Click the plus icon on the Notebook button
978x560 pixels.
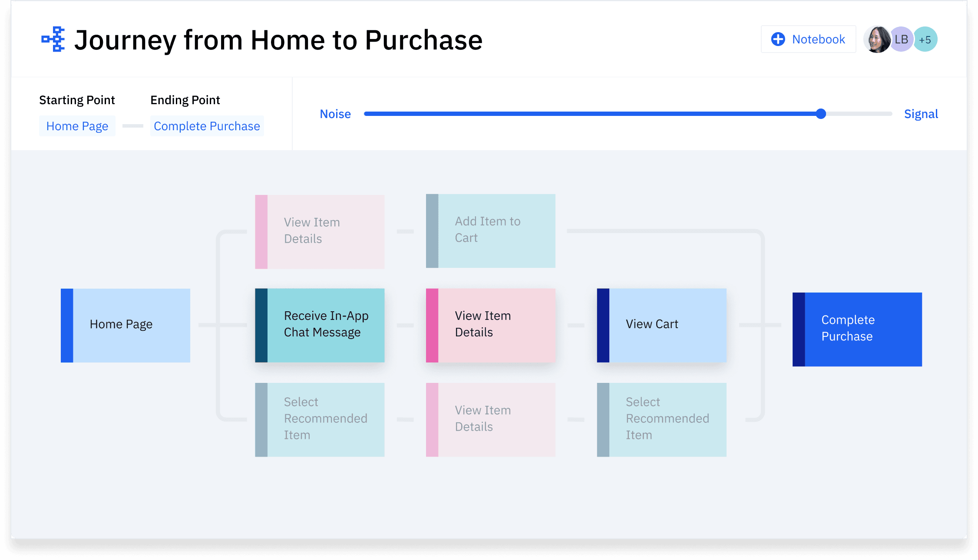778,39
